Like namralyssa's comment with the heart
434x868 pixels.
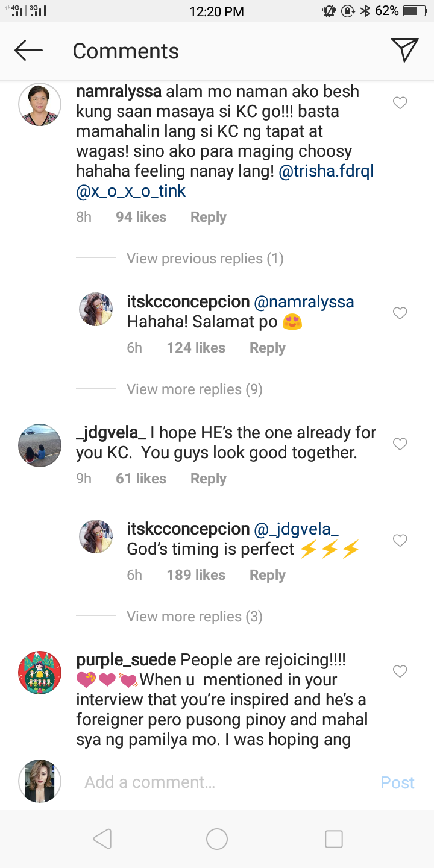coord(400,103)
